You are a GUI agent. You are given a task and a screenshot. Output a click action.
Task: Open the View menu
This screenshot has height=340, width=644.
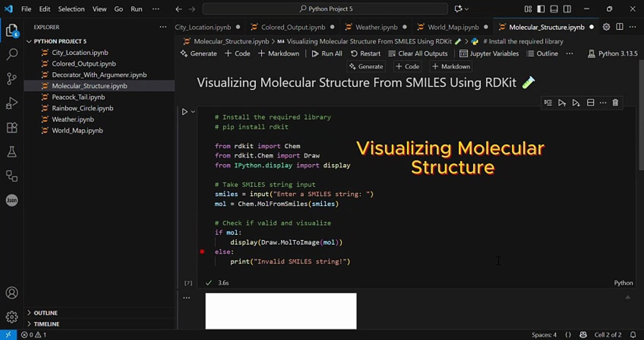(x=99, y=9)
